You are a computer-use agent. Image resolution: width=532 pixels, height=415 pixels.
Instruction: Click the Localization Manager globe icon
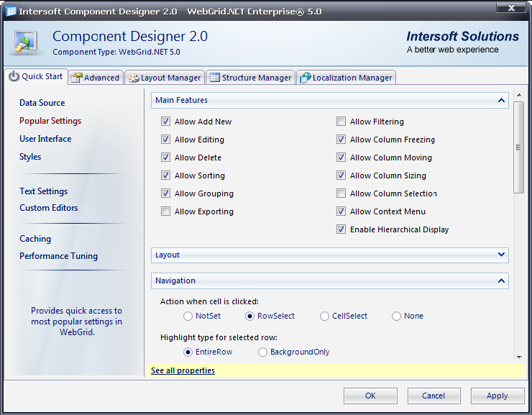click(305, 78)
